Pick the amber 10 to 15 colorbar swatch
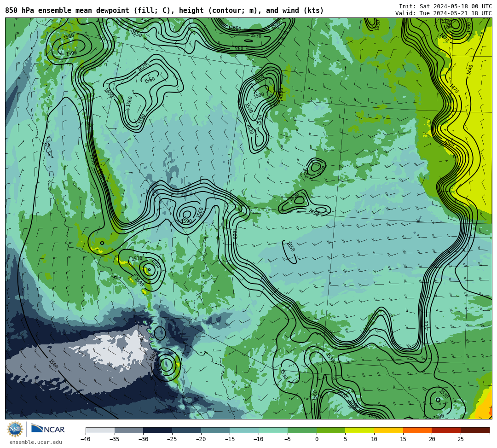Screen dimensions: 497x448 [388, 430]
